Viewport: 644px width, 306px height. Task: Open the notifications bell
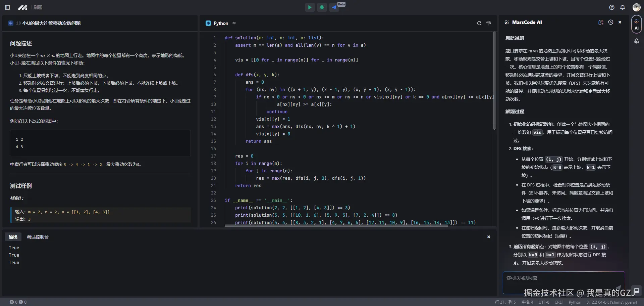coord(623,7)
